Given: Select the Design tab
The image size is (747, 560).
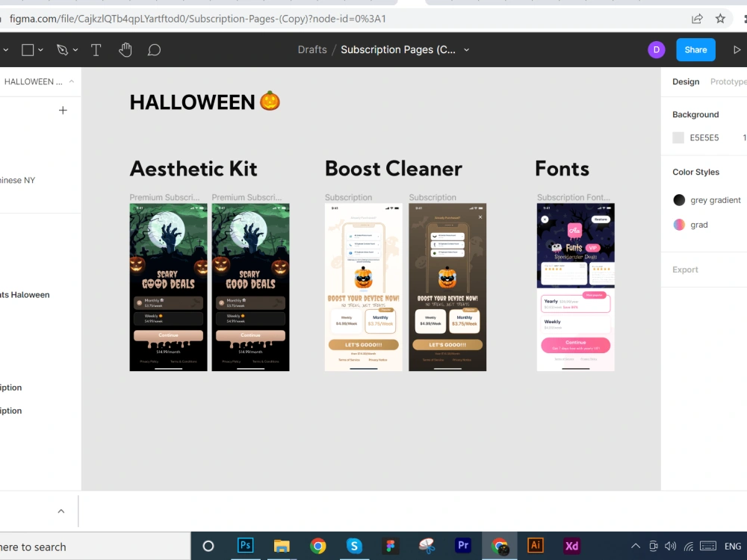Looking at the screenshot, I should (685, 81).
